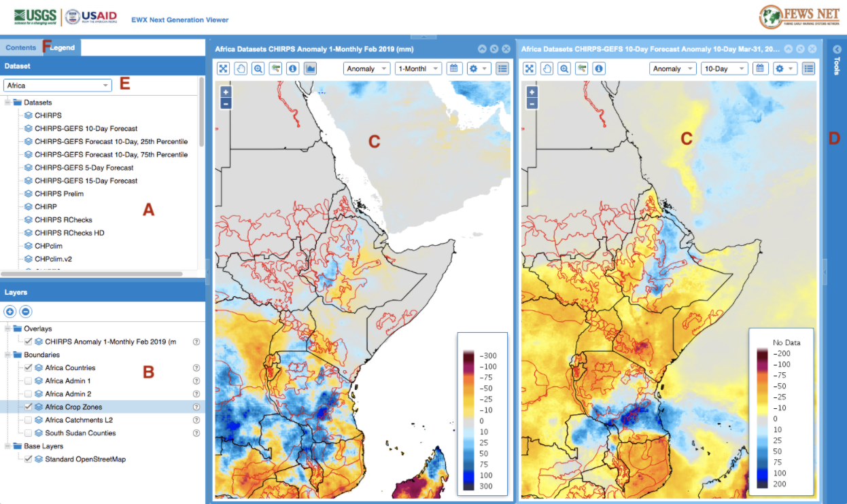The width and height of the screenshot is (847, 504).
Task: Open calendar date picker in CHIRPS-GEFS 10-Day Forecast toolbar
Action: pos(760,69)
